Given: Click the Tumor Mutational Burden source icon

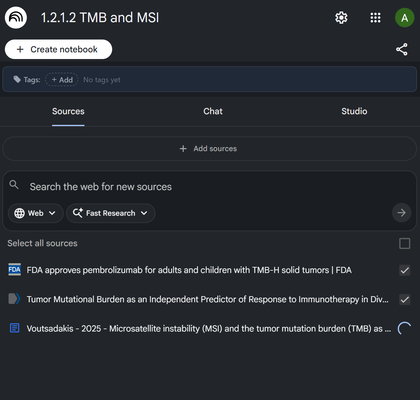Looking at the screenshot, I should click(x=14, y=299).
